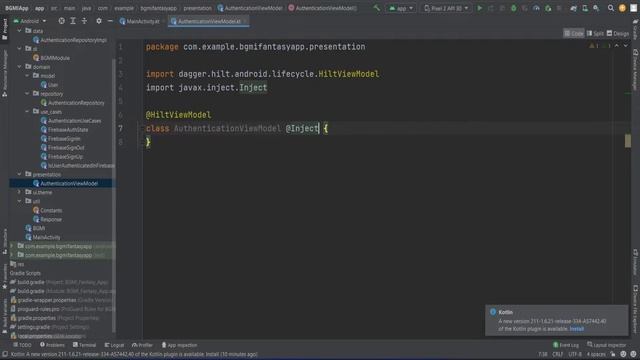The image size is (640, 360).
Task: Open the Logcat tool window
Action: click(x=114, y=345)
